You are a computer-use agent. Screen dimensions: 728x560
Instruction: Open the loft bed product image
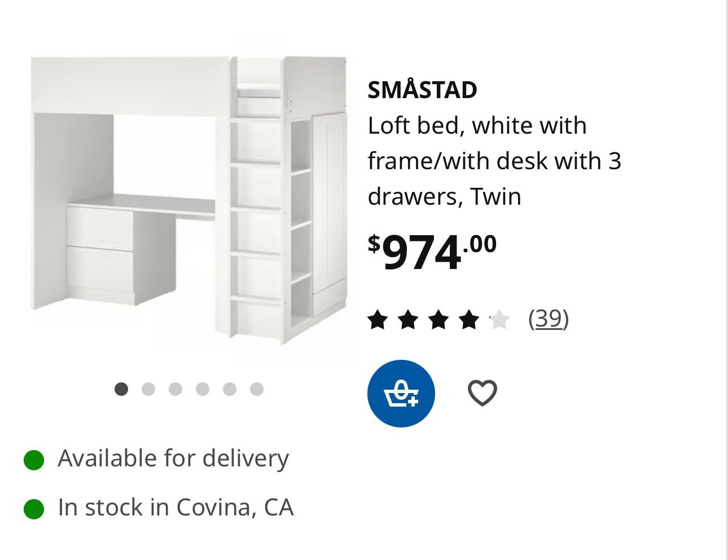click(x=189, y=200)
